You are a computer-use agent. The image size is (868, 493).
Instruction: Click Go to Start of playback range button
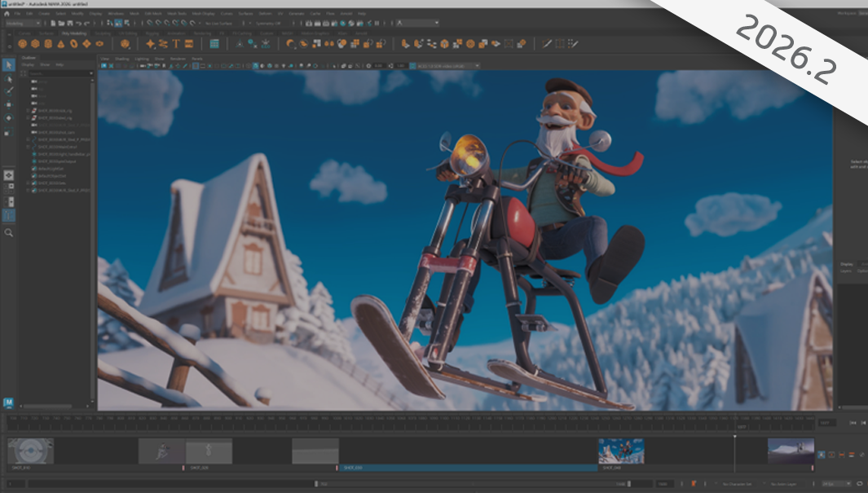pos(853,423)
